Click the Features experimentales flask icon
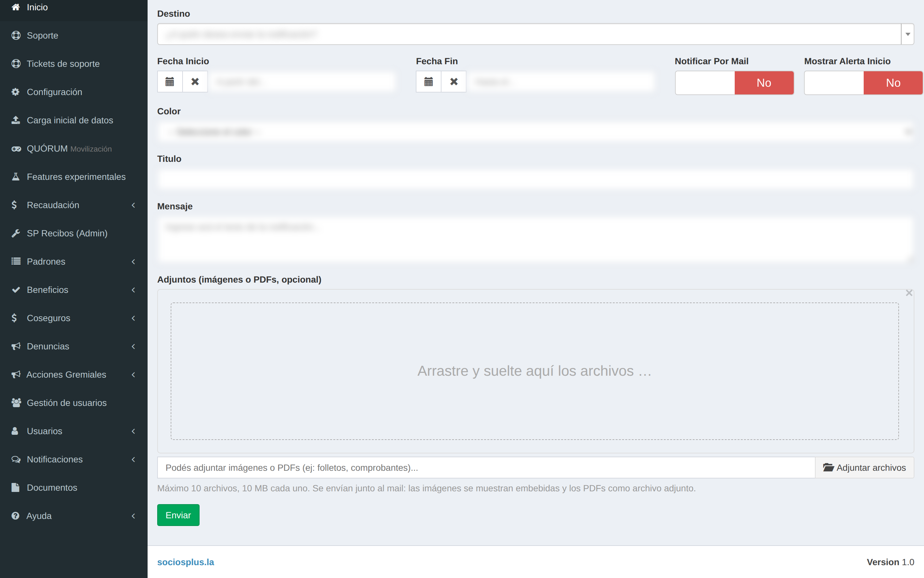Screen dimensions: 924x578 pos(15,177)
